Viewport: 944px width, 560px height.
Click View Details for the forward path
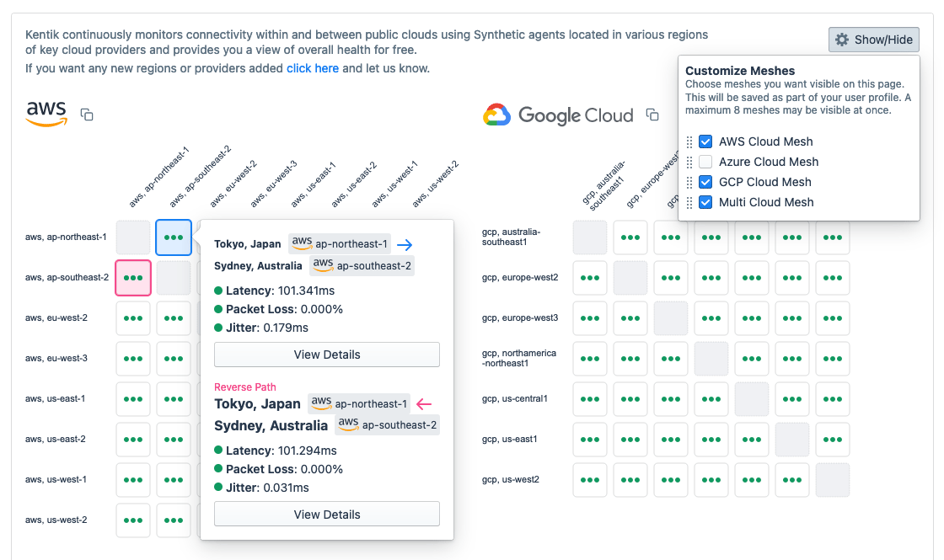coord(326,355)
